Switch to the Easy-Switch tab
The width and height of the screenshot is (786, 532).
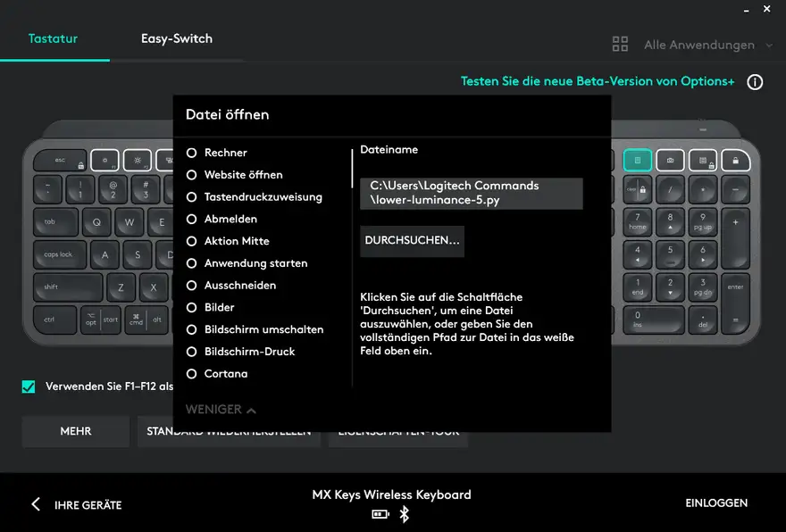177,38
